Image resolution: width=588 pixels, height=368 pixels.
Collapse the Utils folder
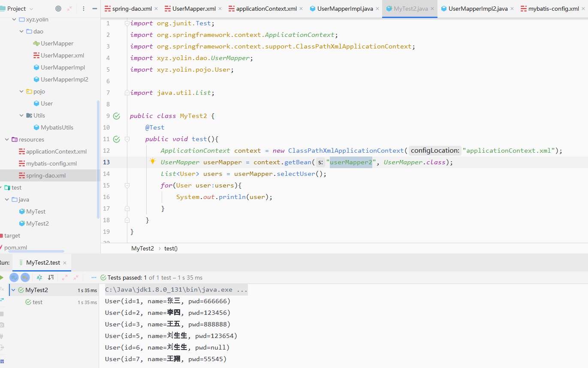[x=21, y=115]
